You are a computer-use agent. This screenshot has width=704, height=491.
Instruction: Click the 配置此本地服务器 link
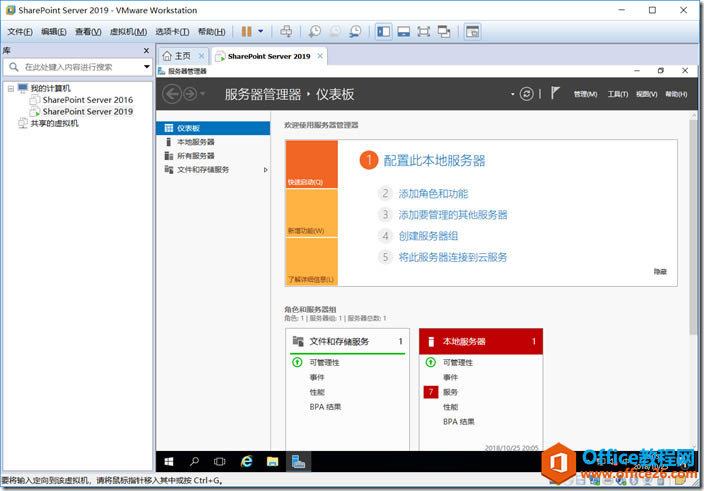click(x=434, y=161)
